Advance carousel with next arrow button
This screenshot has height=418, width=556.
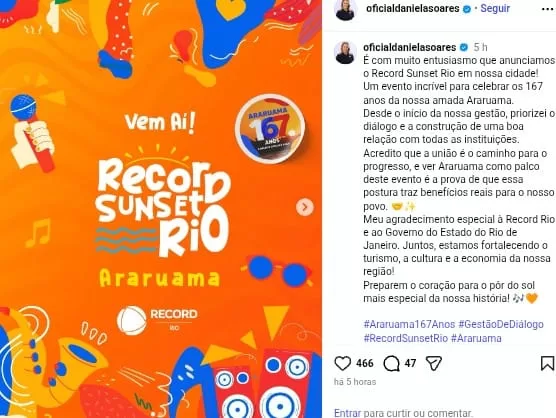pos(305,207)
